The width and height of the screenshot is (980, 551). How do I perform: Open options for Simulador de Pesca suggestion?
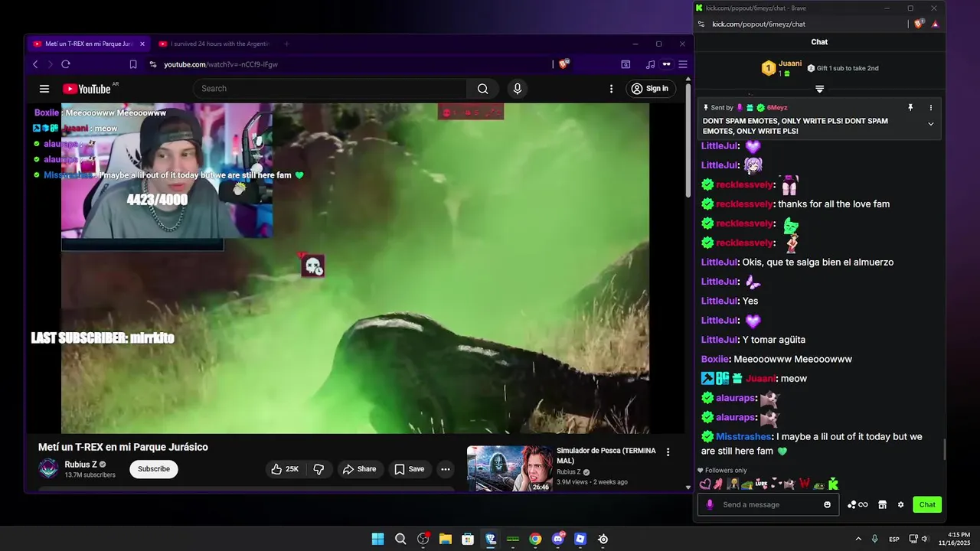tap(668, 452)
